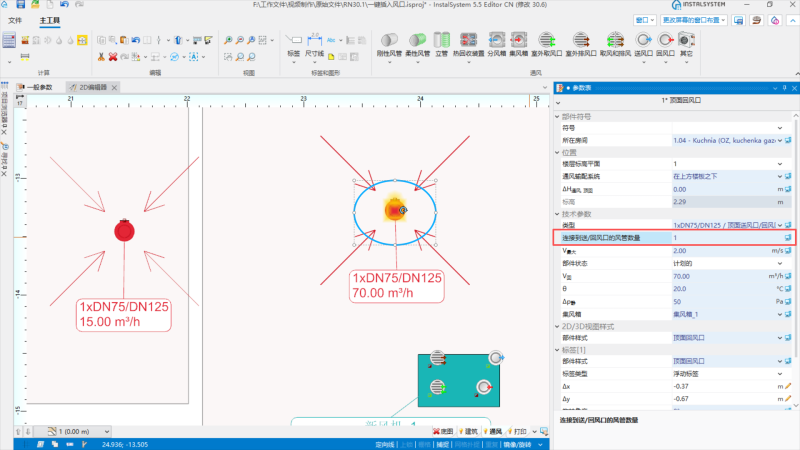Select the 柔性风管 flexible duct tool
The height and width of the screenshot is (450, 800).
click(417, 44)
